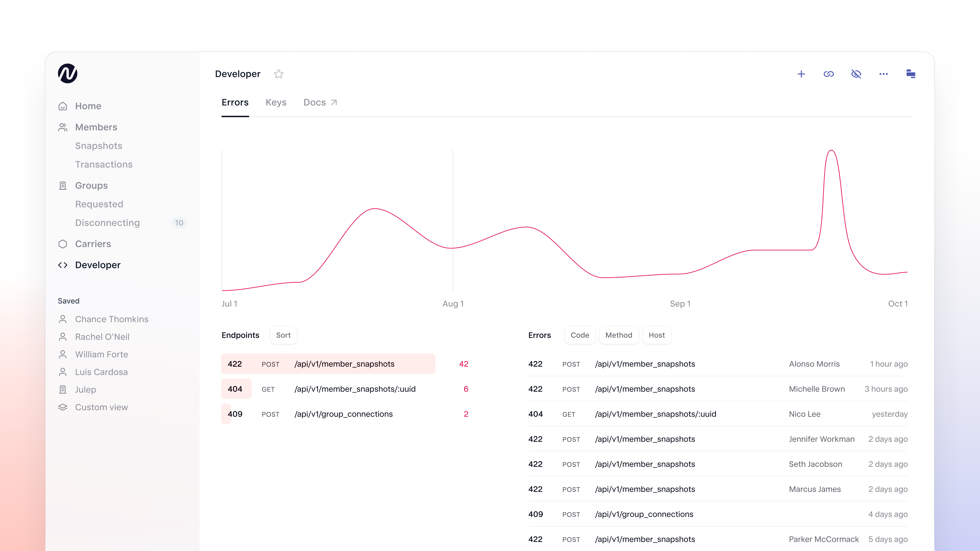The image size is (980, 551).
Task: Open saved Custom view
Action: pos(102,407)
